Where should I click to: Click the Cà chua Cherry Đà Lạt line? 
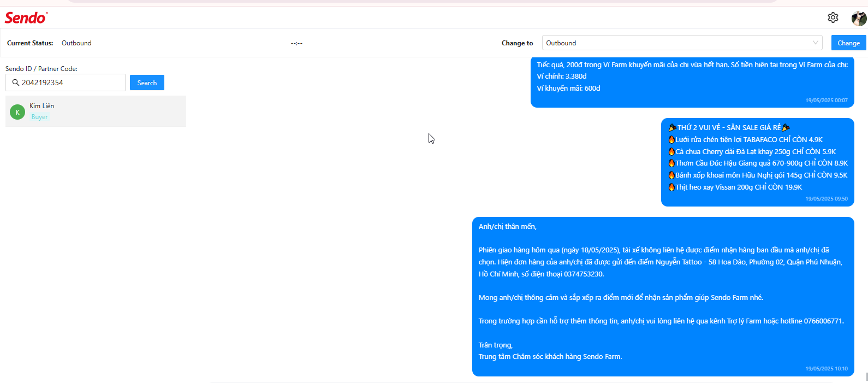(x=752, y=151)
